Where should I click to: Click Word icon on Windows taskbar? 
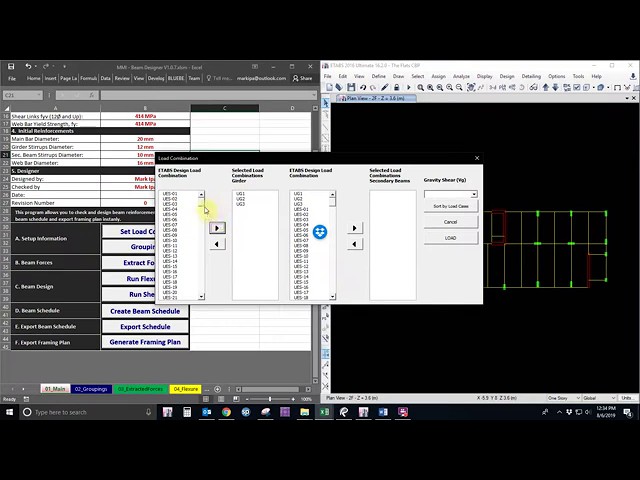click(383, 412)
